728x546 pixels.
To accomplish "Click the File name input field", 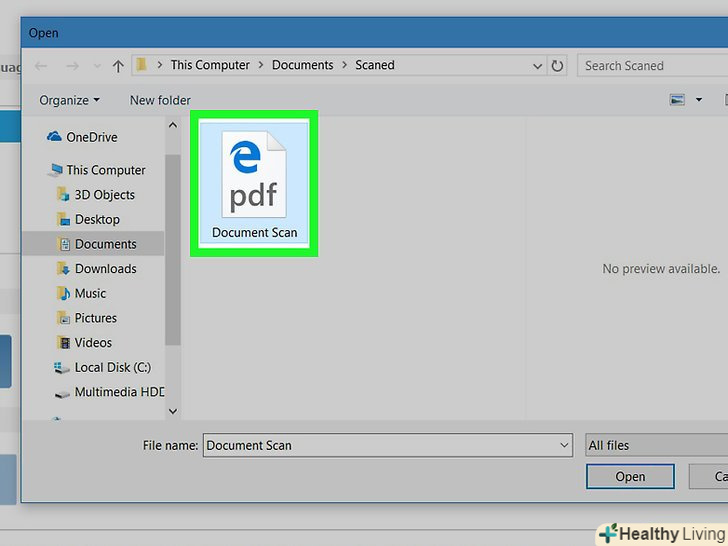I will (x=388, y=445).
